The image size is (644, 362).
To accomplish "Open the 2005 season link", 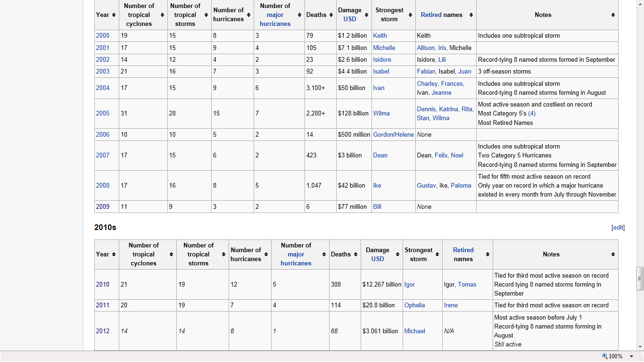I will click(102, 114).
